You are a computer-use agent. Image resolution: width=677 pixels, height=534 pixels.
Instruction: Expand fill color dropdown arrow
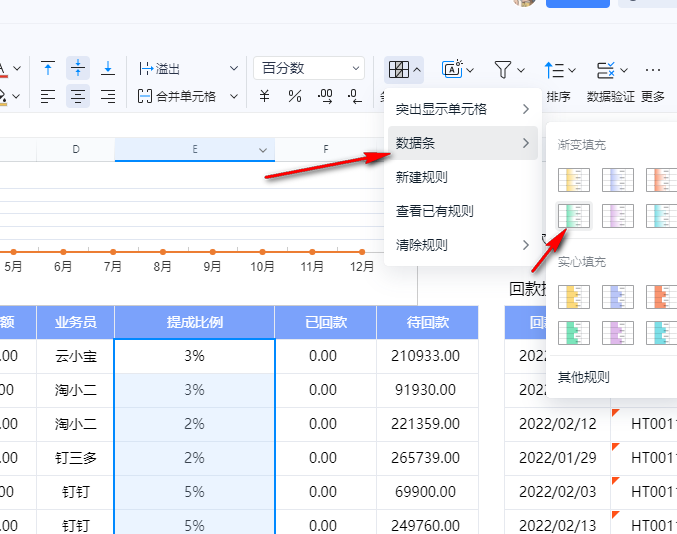tap(16, 96)
